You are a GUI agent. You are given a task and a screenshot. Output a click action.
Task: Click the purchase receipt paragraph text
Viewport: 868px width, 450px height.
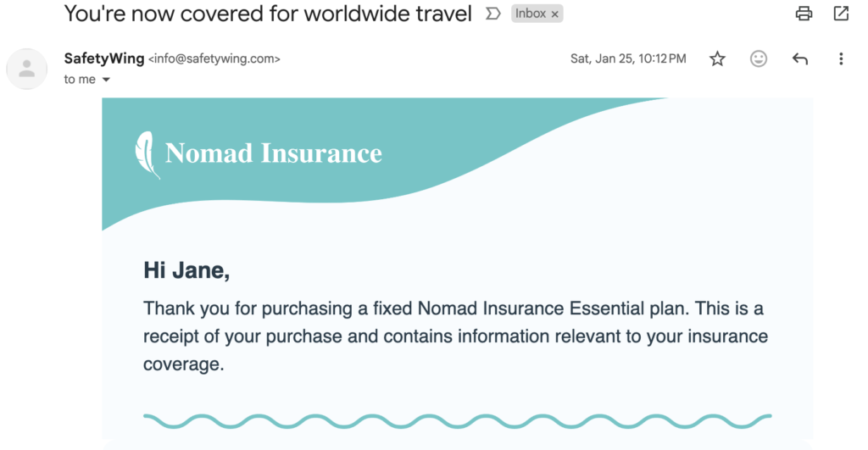[x=455, y=336]
